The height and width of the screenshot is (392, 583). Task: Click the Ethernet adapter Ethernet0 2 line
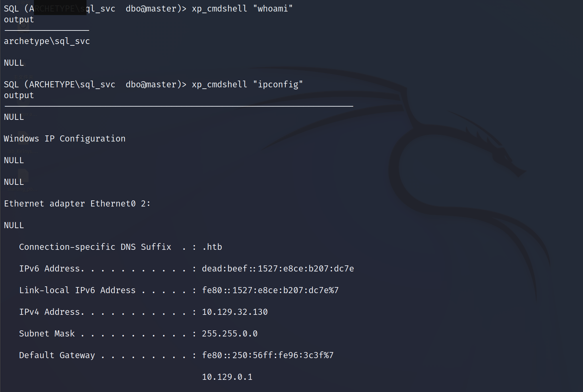coord(77,204)
